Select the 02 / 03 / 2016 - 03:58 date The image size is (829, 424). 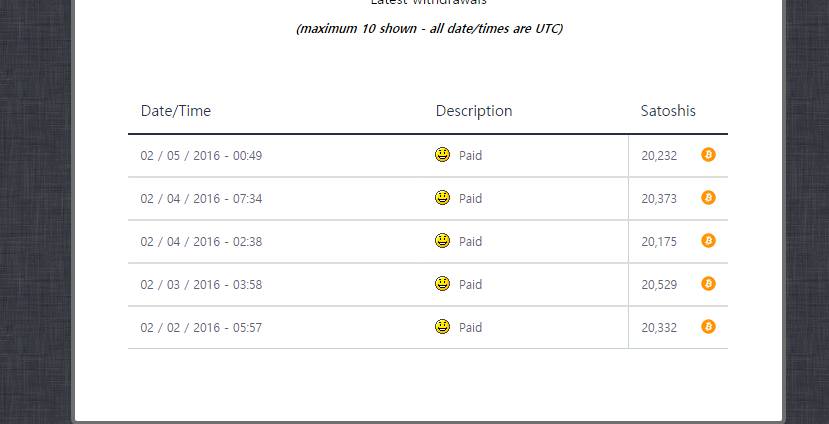201,285
